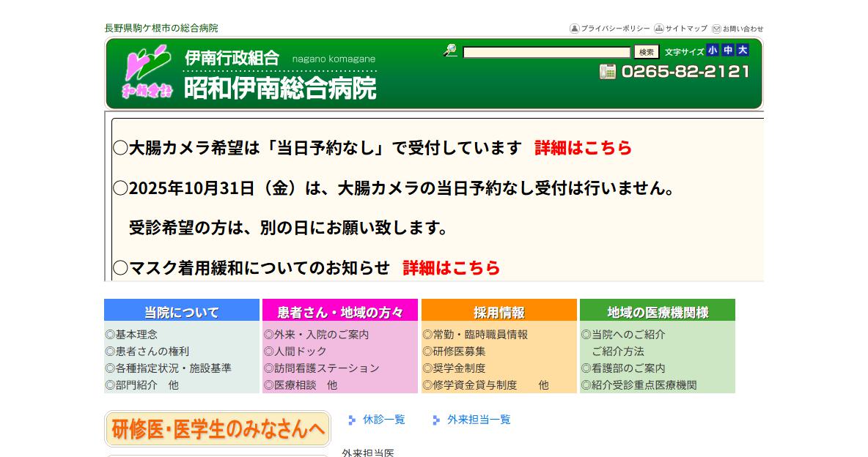Select 紹介受診重点医療機関 link
Viewport: 868px width, 457px height.
(x=639, y=385)
